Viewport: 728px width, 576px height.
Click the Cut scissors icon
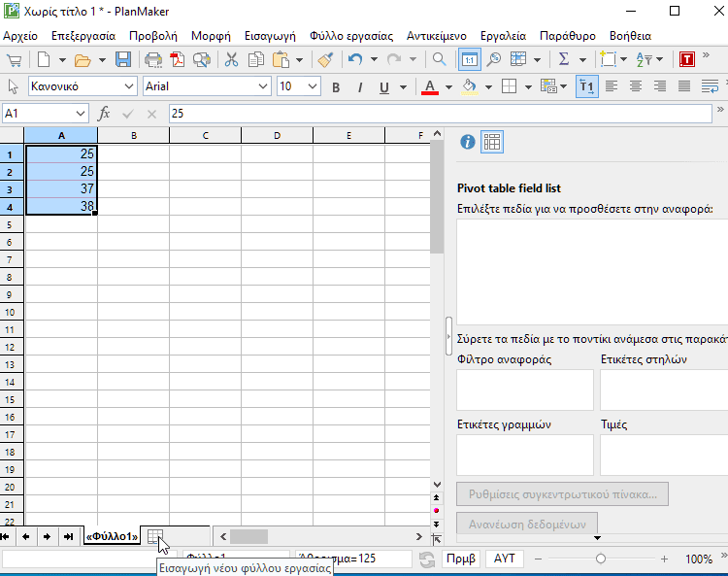tap(231, 60)
